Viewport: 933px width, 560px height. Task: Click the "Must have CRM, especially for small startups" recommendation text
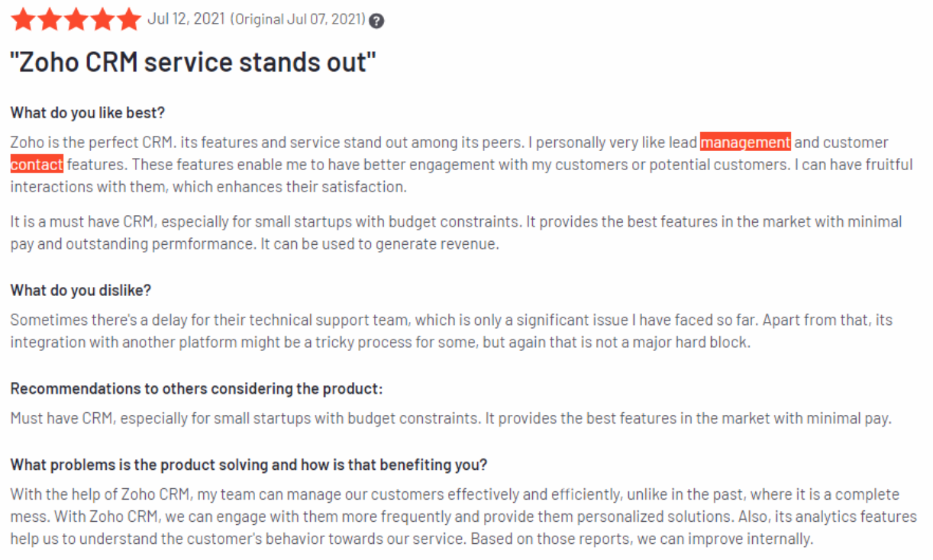click(451, 418)
